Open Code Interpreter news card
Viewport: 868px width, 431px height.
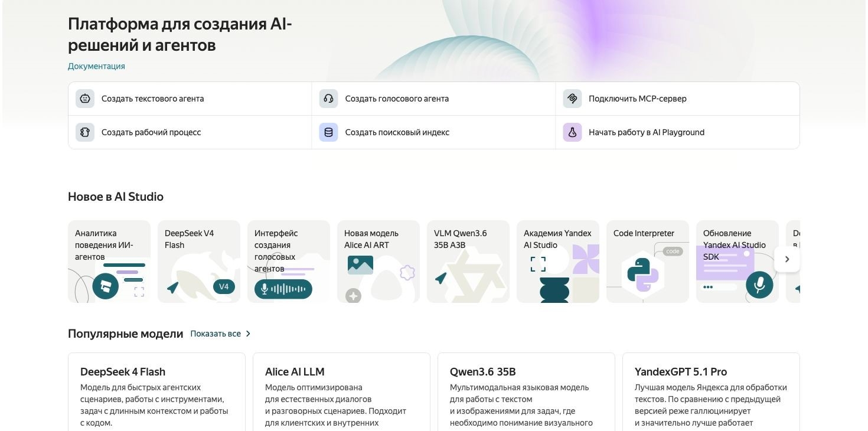click(648, 262)
